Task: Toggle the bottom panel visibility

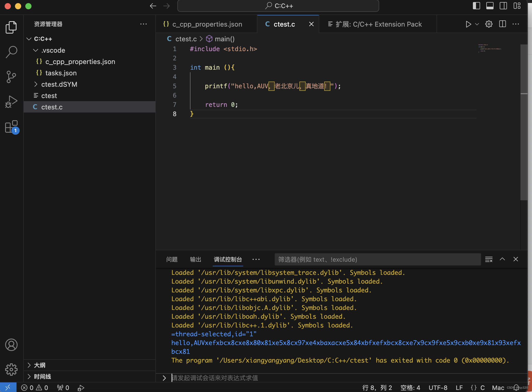Action: [x=490, y=6]
